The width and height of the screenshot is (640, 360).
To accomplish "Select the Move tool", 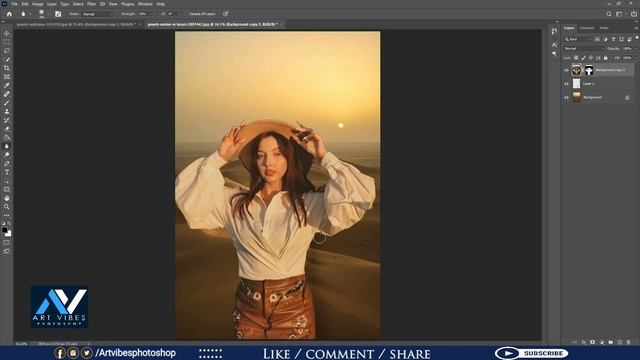I will 7,33.
